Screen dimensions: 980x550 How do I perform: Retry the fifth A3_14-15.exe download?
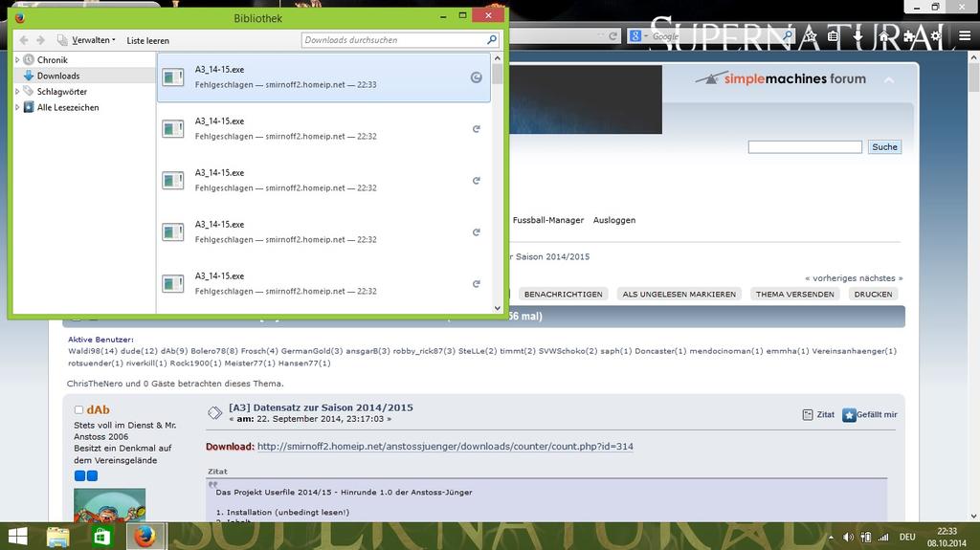point(477,284)
